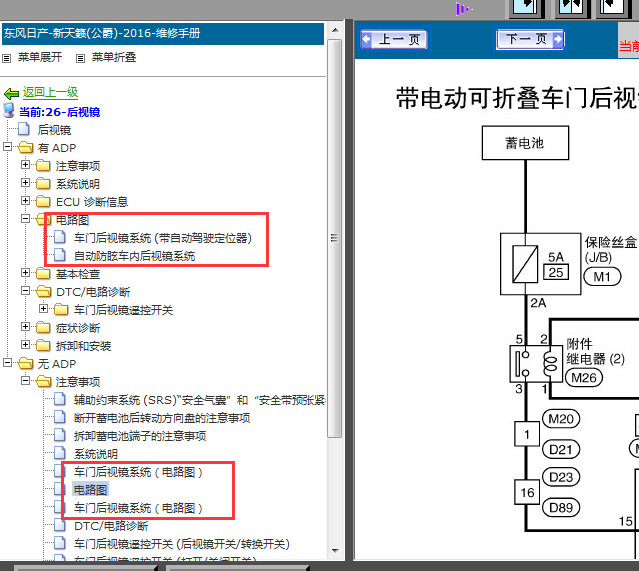Collapse the 有 ADP tree node
Image resolution: width=639 pixels, height=571 pixels.
(x=7, y=146)
